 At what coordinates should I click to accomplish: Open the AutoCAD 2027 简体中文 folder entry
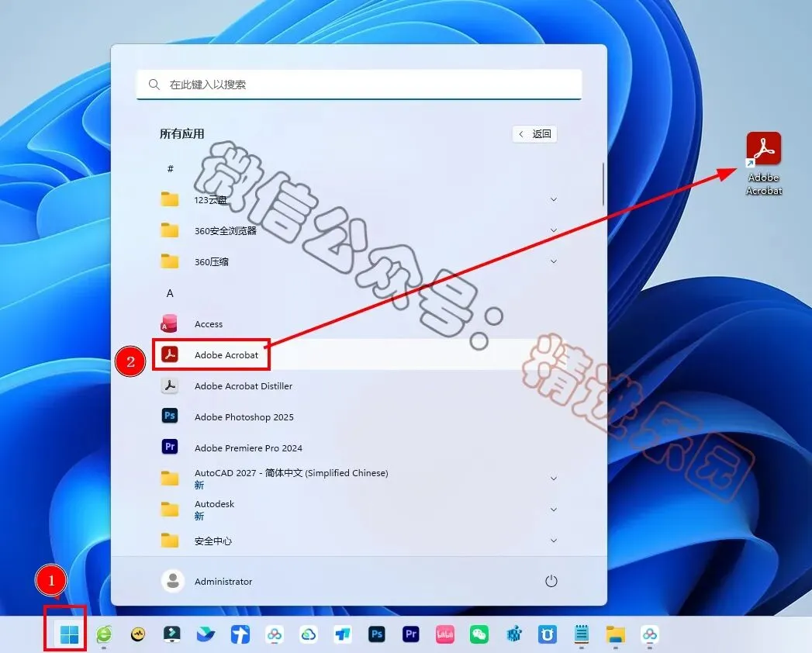pyautogui.click(x=359, y=479)
